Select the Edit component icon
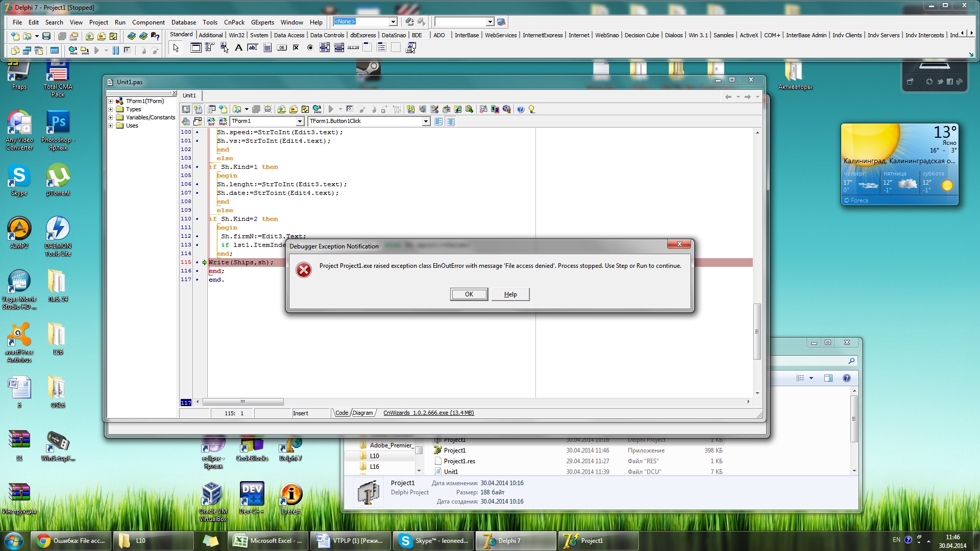The width and height of the screenshot is (980, 551). pyautogui.click(x=252, y=48)
